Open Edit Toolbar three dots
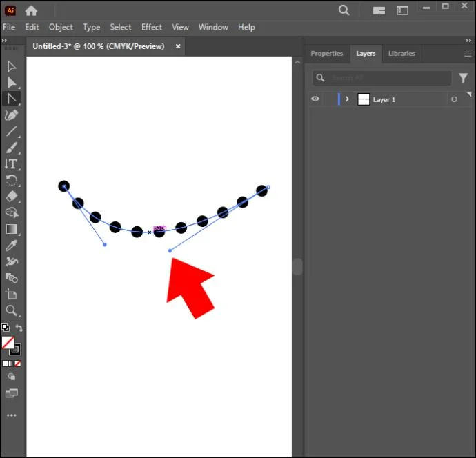 click(12, 415)
